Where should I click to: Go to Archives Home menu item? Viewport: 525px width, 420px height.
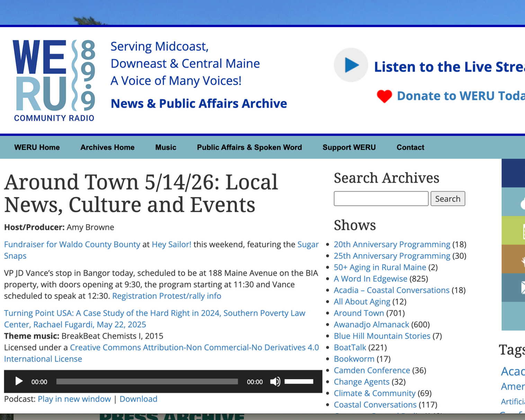point(107,148)
